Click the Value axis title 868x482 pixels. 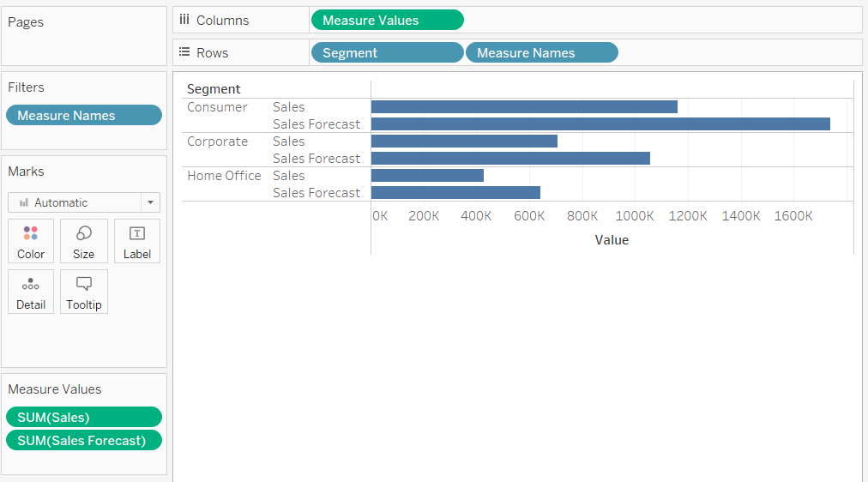click(612, 240)
